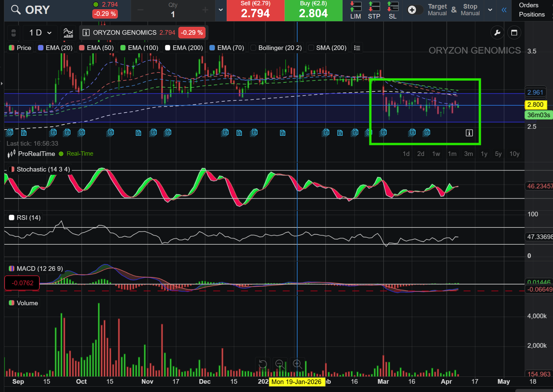The image size is (553, 392).
Task: Click the zoom-in magnifier at chart bottom
Action: click(297, 365)
